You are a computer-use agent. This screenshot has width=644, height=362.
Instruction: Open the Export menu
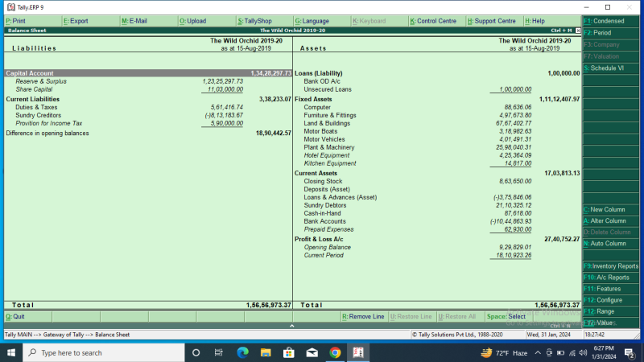[x=91, y=21]
